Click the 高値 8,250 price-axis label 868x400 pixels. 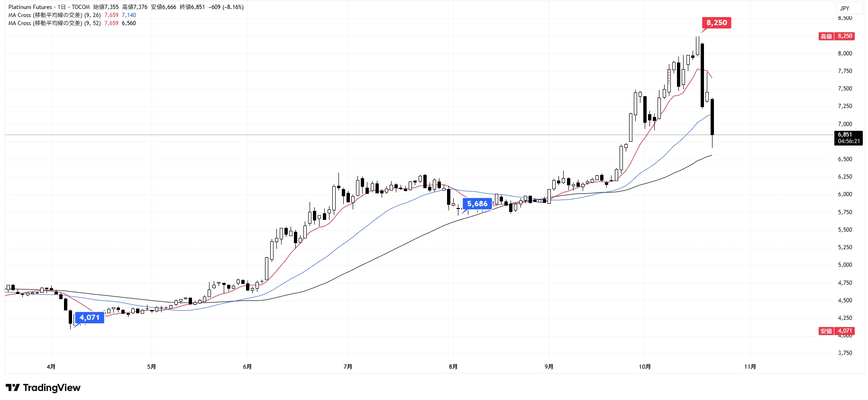tap(837, 36)
